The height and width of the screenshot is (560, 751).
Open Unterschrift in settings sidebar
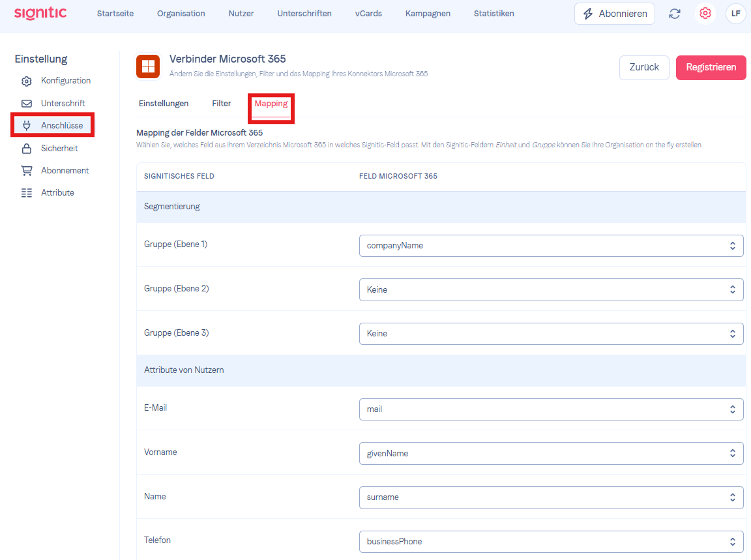(63, 103)
